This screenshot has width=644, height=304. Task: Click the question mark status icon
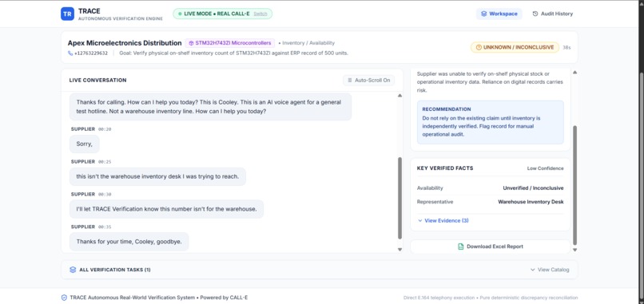(479, 47)
